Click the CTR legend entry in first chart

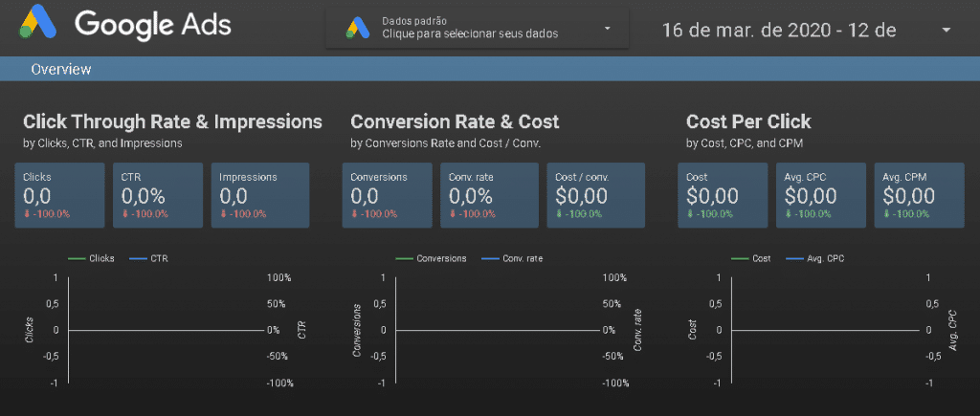coord(148,258)
